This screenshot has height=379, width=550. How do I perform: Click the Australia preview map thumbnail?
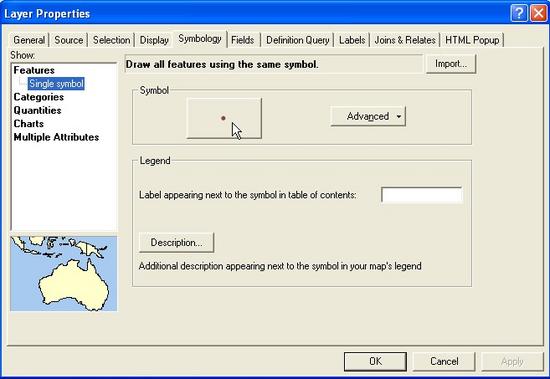click(x=63, y=273)
